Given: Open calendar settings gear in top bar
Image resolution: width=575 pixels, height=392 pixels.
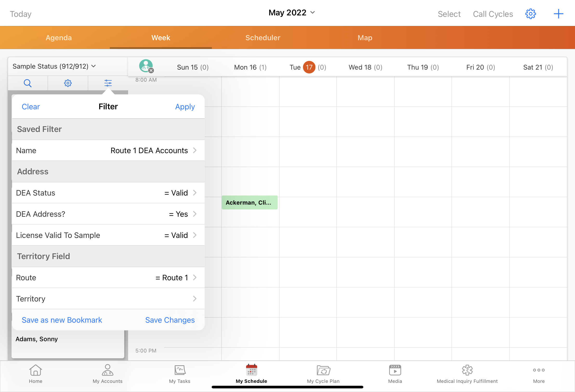Looking at the screenshot, I should (530, 14).
